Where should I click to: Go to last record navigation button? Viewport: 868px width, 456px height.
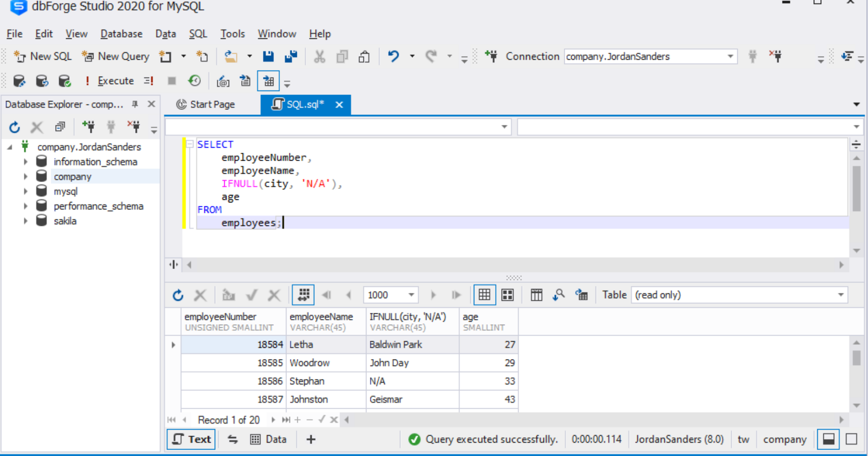(x=286, y=420)
